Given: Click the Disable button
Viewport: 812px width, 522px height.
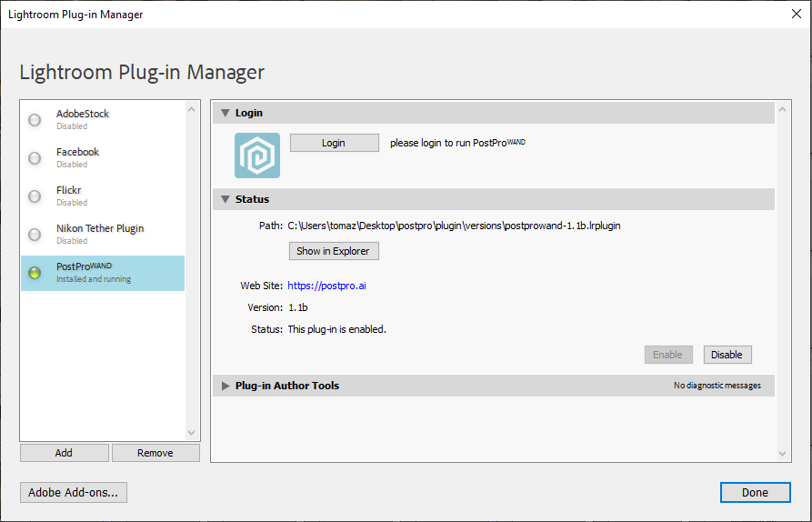Looking at the screenshot, I should pyautogui.click(x=727, y=355).
